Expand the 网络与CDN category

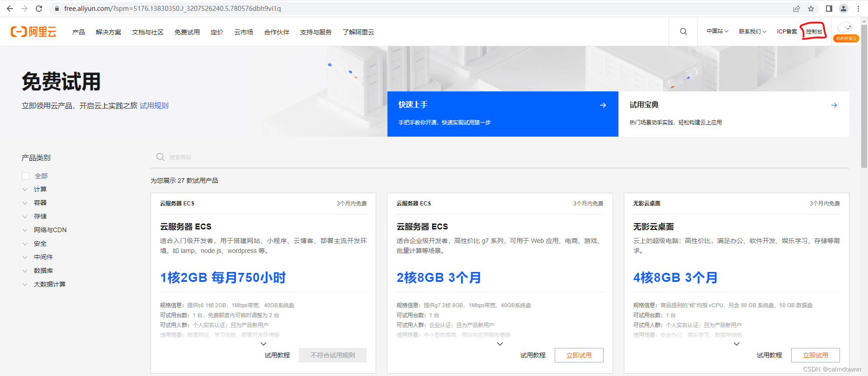[25, 230]
